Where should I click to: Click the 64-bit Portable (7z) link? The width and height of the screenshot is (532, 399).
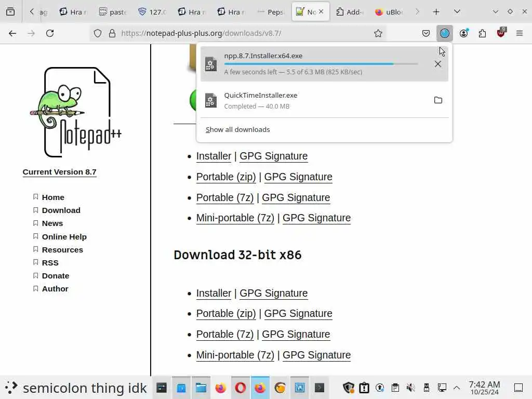point(225,197)
